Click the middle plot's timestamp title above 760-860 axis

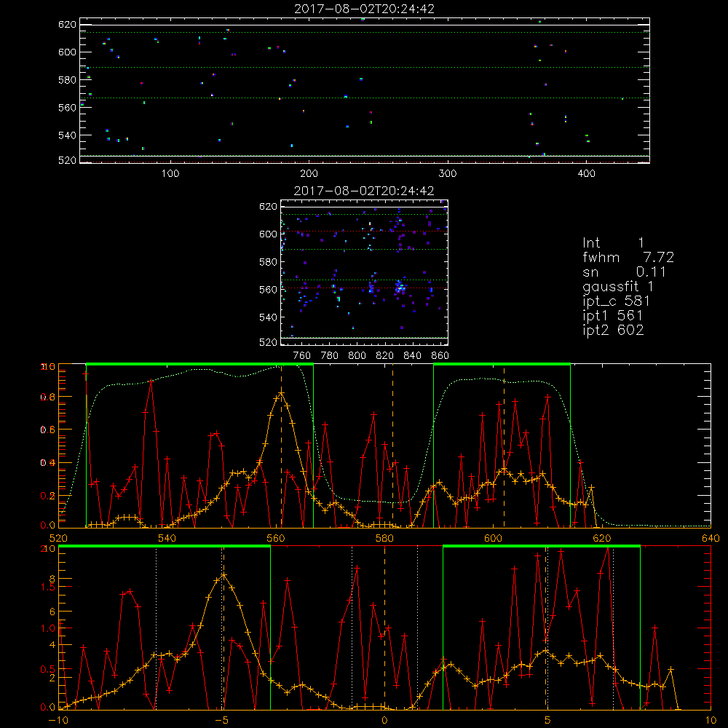[x=364, y=191]
